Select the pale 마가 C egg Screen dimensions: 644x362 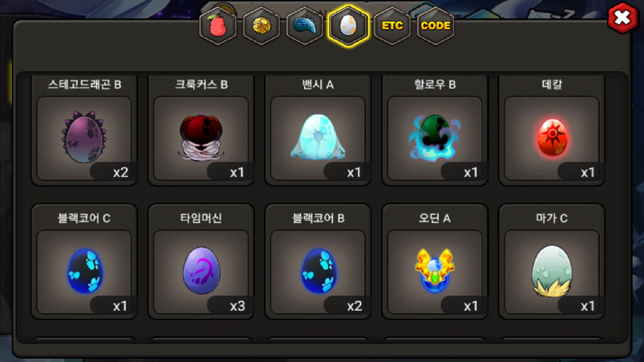(x=552, y=272)
